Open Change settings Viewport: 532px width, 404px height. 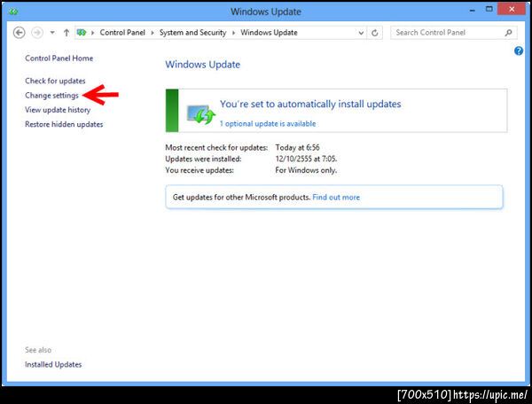pos(52,96)
